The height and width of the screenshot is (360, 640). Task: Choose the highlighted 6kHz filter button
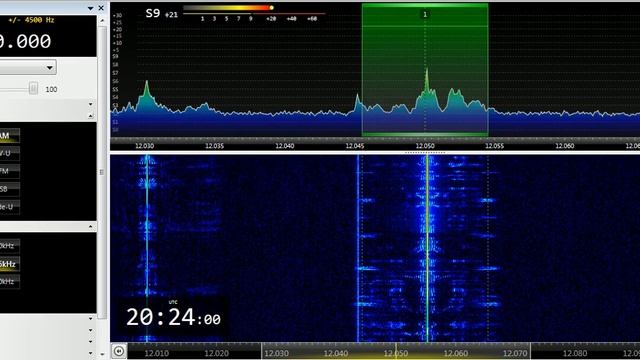9,264
